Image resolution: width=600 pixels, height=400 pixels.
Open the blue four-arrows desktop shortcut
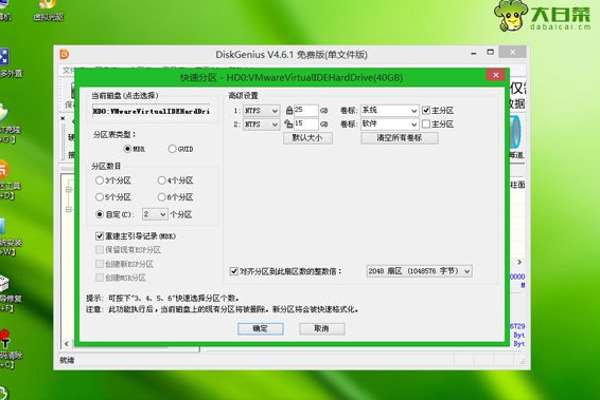tap(4, 57)
